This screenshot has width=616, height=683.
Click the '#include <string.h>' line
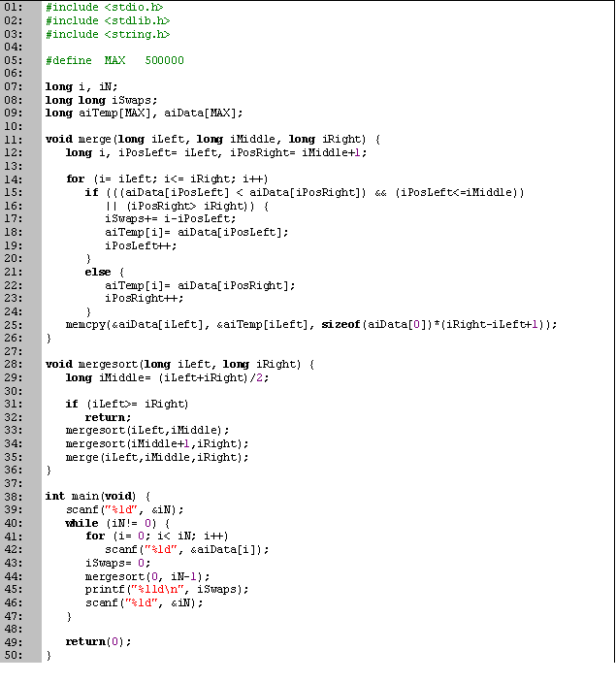(x=108, y=34)
